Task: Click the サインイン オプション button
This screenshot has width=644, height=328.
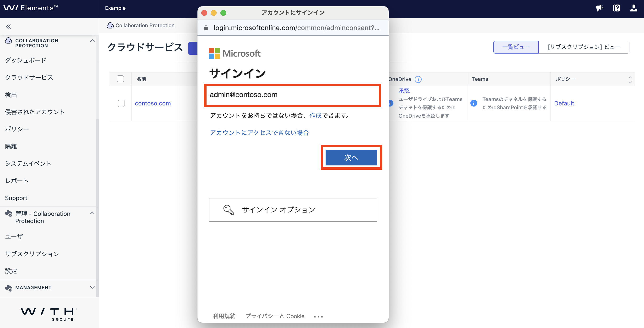Action: [x=293, y=210]
